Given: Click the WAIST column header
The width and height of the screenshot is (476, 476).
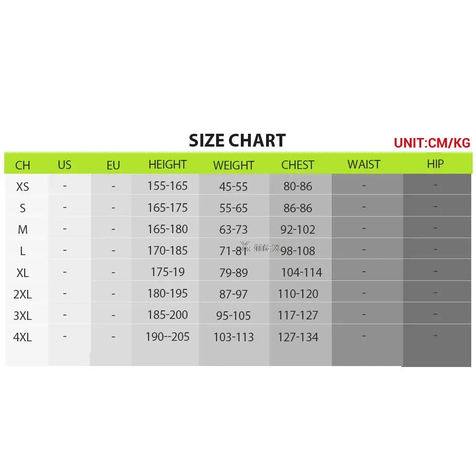Looking at the screenshot, I should click(x=364, y=165).
